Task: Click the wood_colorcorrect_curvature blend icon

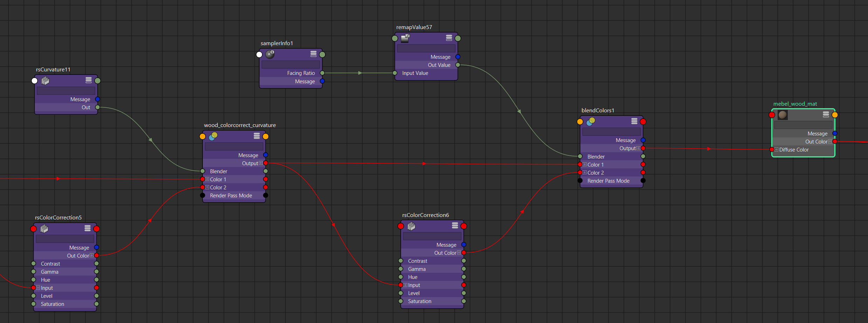Action: [x=213, y=136]
